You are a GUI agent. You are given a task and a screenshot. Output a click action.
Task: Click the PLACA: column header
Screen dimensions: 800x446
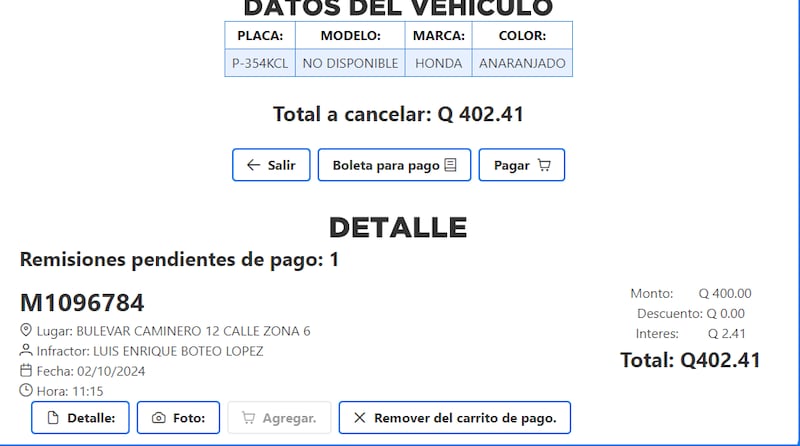(x=260, y=35)
